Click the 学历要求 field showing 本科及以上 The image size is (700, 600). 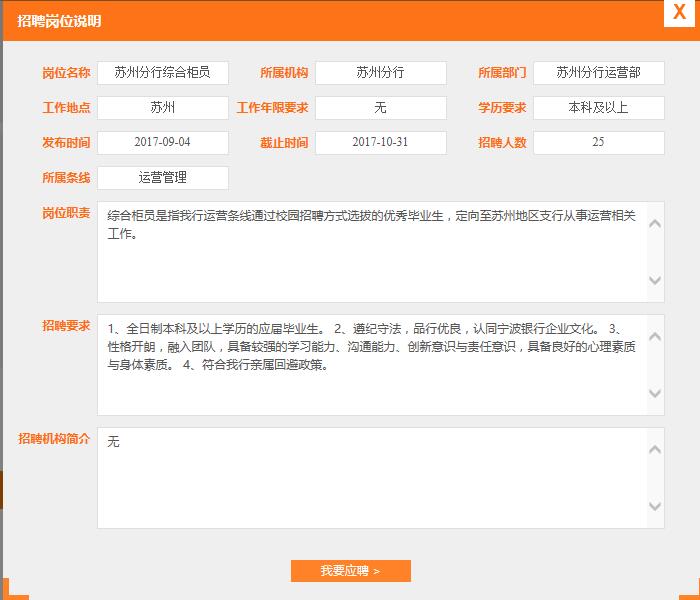click(x=598, y=108)
